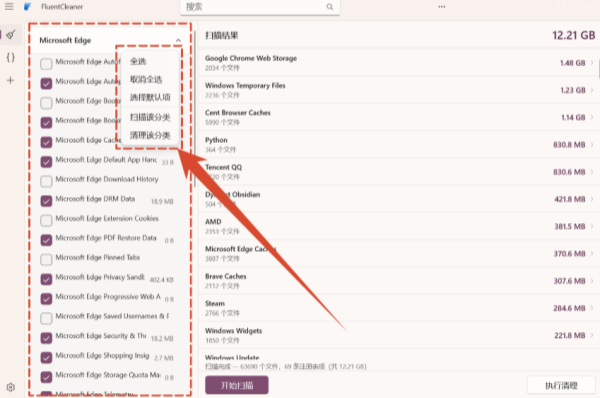
Task: Start scanning with 开始扫描 button
Action: (236, 385)
